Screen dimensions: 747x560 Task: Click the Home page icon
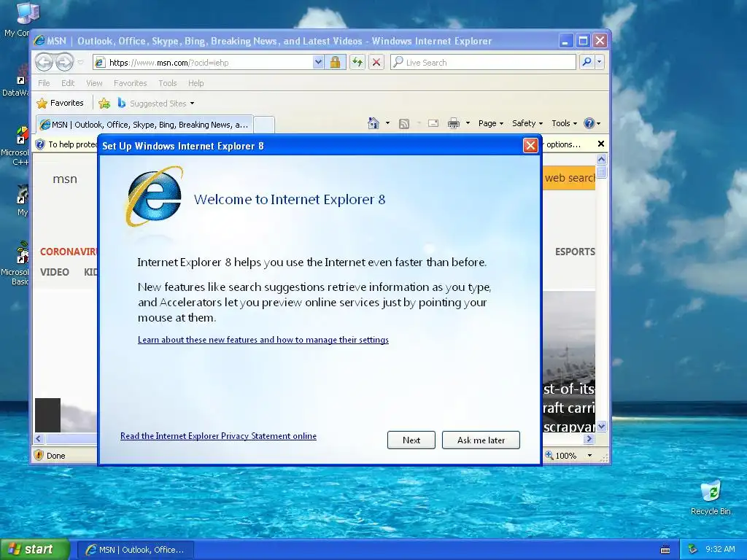pos(373,123)
